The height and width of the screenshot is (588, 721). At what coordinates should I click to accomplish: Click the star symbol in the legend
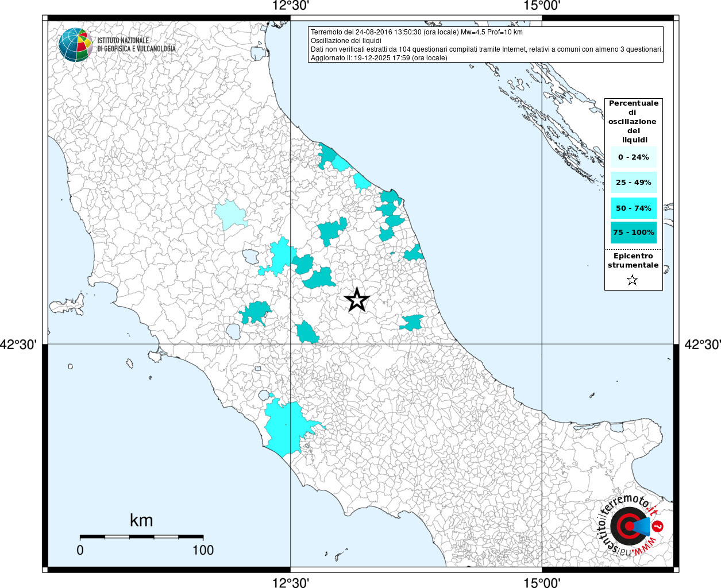tap(633, 280)
